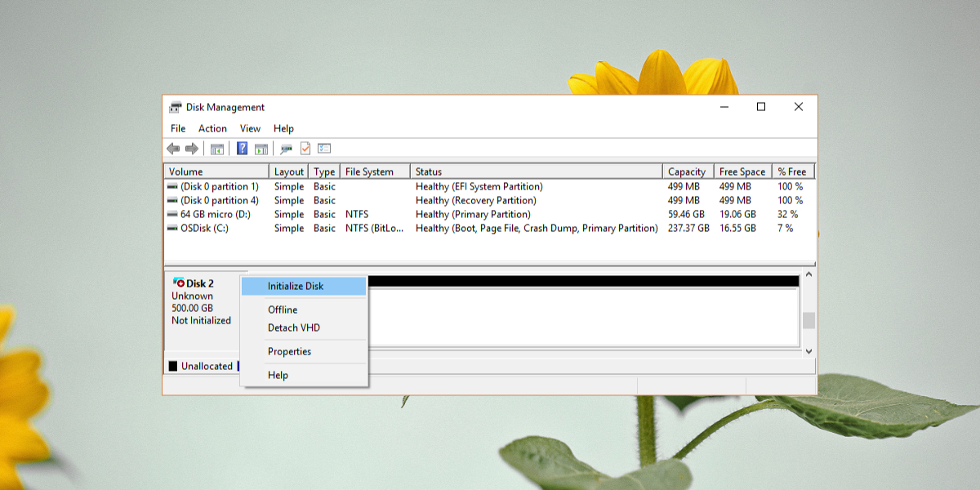Image resolution: width=980 pixels, height=490 pixels.
Task: Click the disk pane scroll down arrow
Action: click(808, 351)
